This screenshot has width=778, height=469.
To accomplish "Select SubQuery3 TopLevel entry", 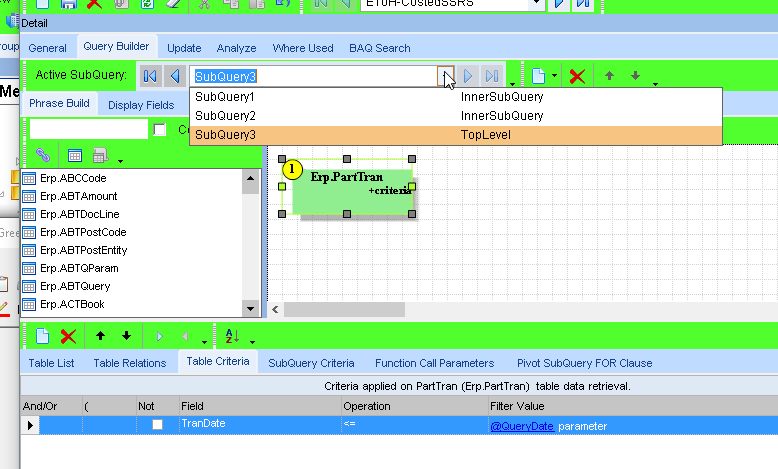I will (x=455, y=134).
